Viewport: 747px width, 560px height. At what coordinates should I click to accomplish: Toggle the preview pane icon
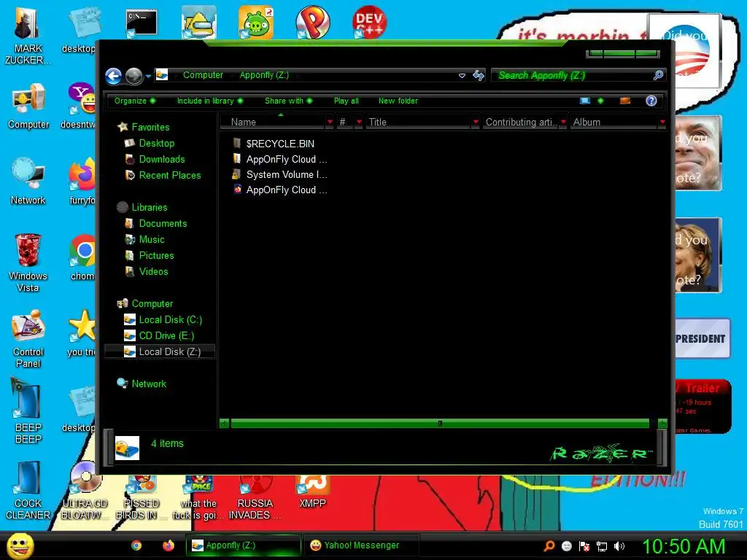click(x=625, y=101)
